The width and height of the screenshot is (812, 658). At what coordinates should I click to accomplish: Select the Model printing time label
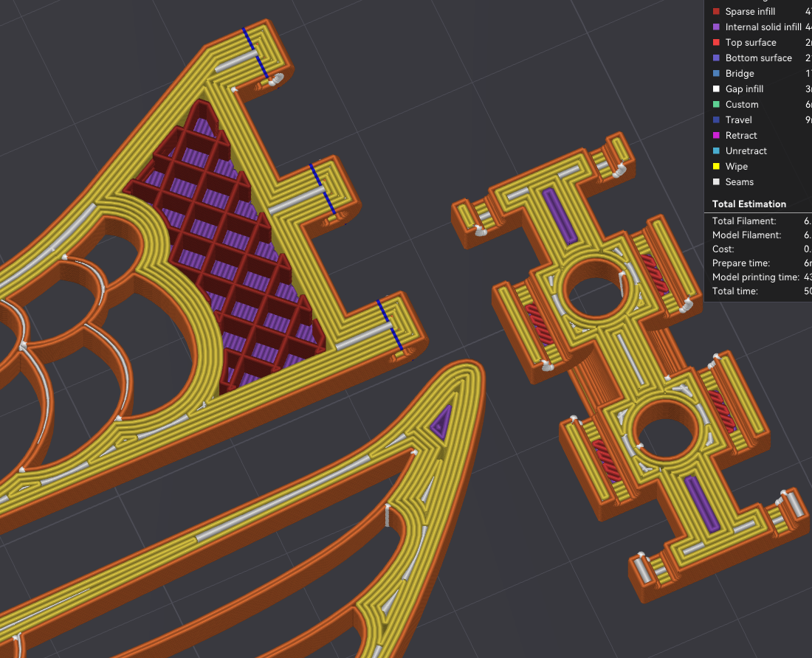[x=755, y=277]
